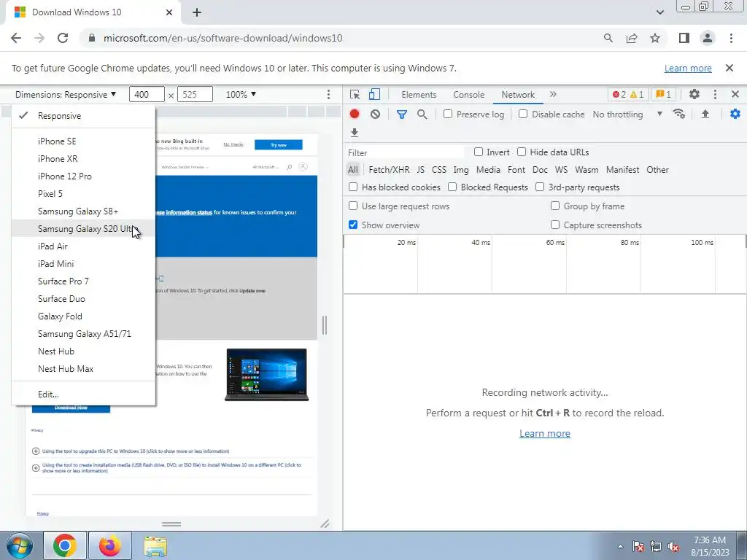Enable Use large request rows
Image resolution: width=747 pixels, height=560 pixels.
(x=353, y=206)
